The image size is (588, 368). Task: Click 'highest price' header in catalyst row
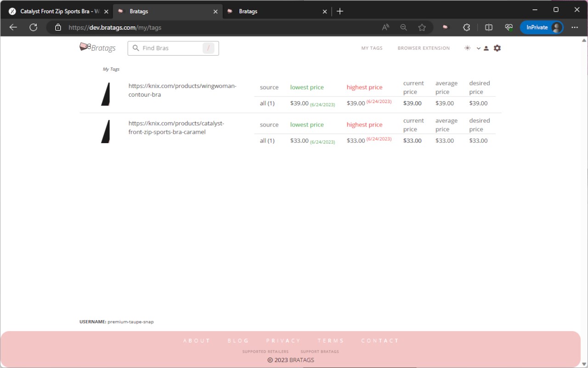364,125
